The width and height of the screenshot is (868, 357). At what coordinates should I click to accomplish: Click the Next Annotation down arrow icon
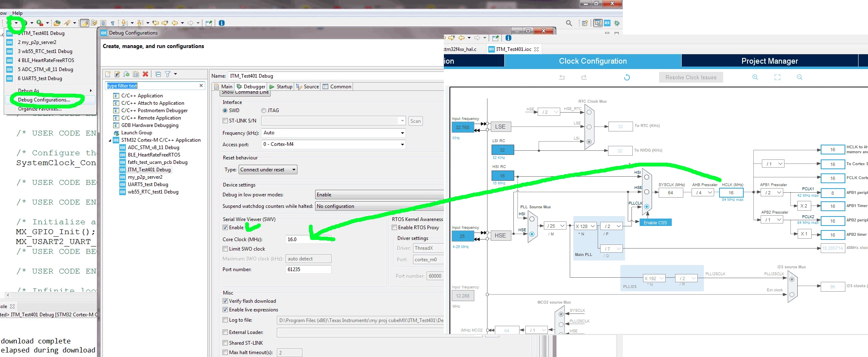pos(124,23)
